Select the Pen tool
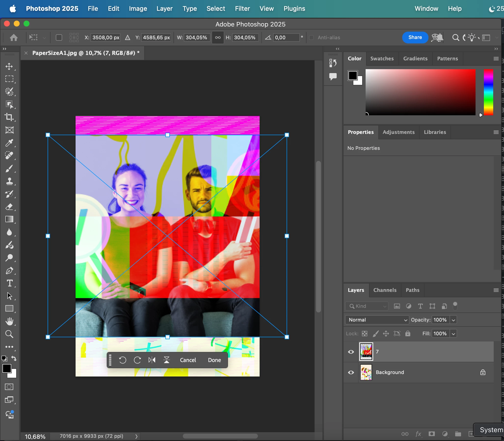Image resolution: width=504 pixels, height=441 pixels. click(x=9, y=271)
